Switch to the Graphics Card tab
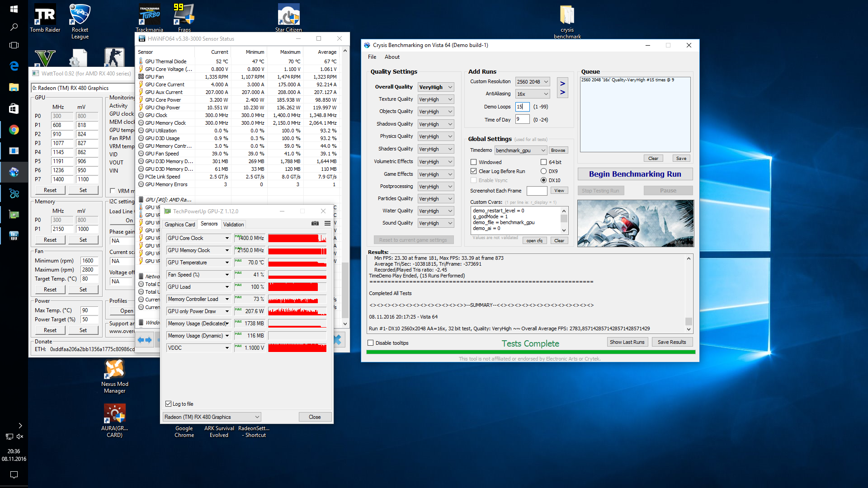Image resolution: width=868 pixels, height=488 pixels. pos(179,224)
